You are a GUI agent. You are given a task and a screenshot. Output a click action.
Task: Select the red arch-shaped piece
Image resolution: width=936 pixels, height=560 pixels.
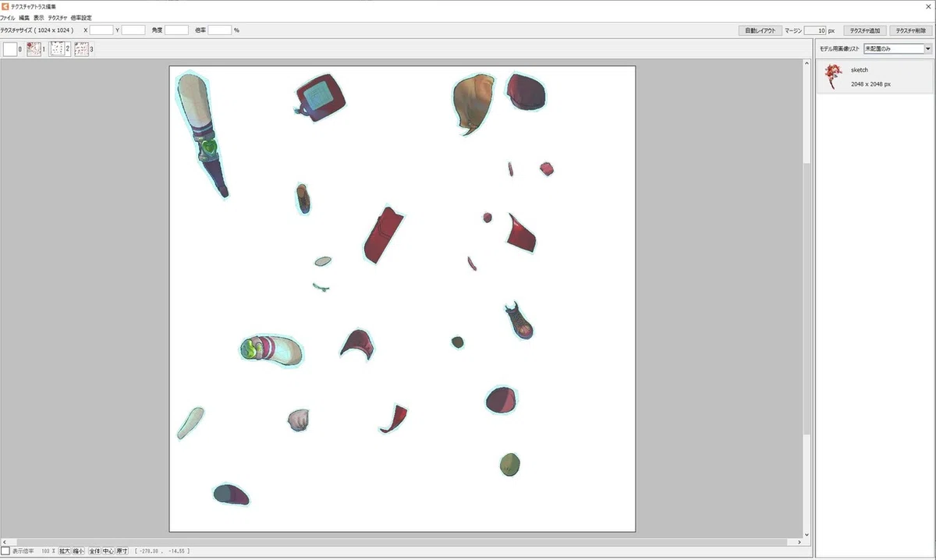point(357,343)
